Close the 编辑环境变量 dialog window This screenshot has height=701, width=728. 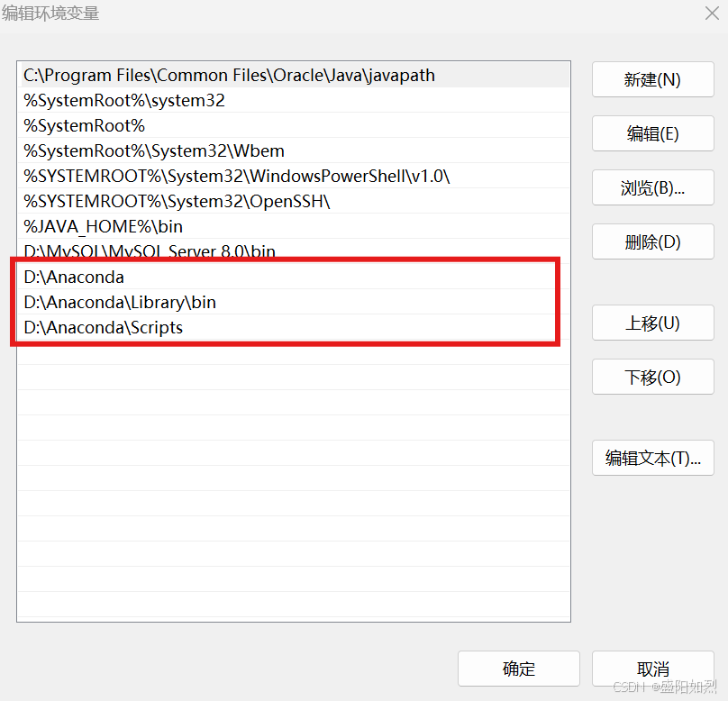pos(712,13)
